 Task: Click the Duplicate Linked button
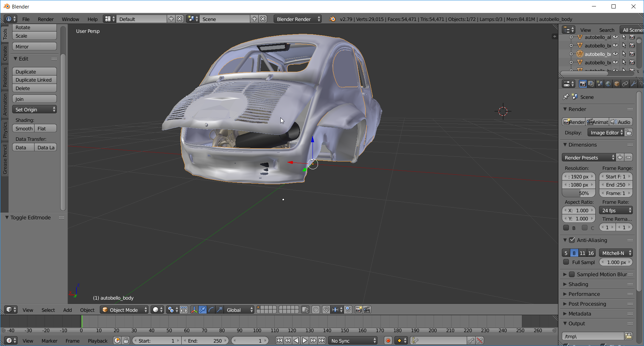34,80
